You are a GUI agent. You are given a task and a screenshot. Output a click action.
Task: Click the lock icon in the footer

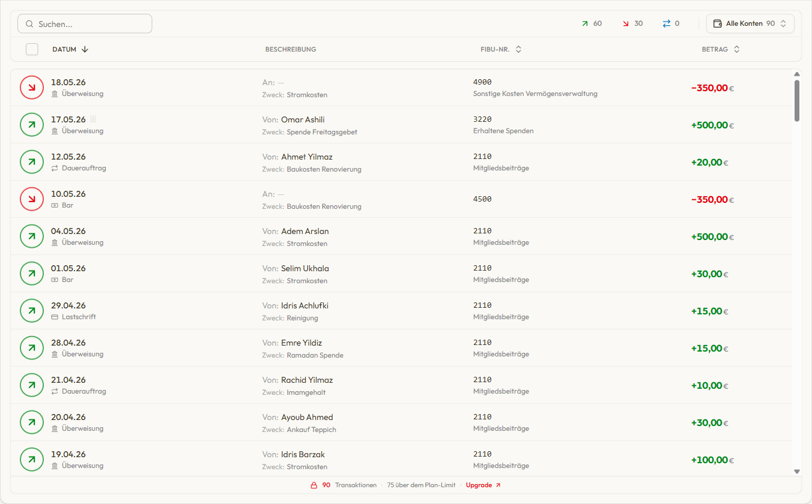click(x=314, y=485)
